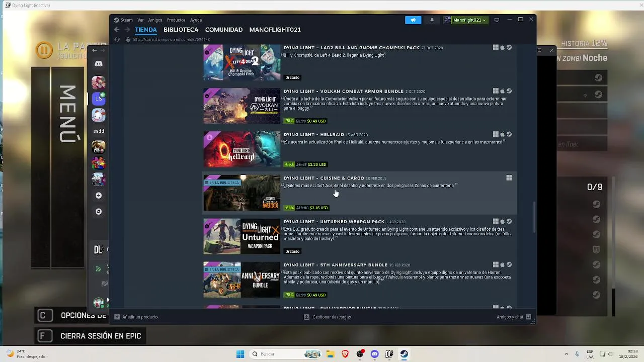Screen dimensions: 644x362
Task: Go forward in Steam navigation
Action: tap(127, 30)
